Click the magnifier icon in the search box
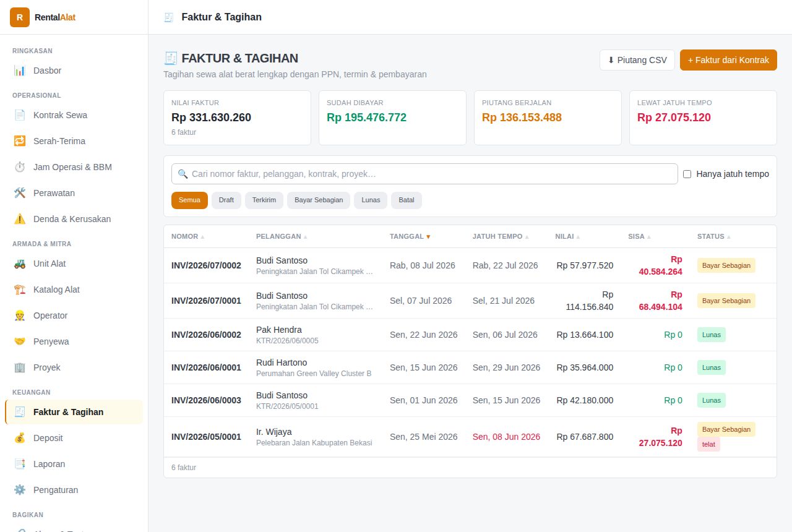Screen dimensions: 792x532 click(x=183, y=174)
